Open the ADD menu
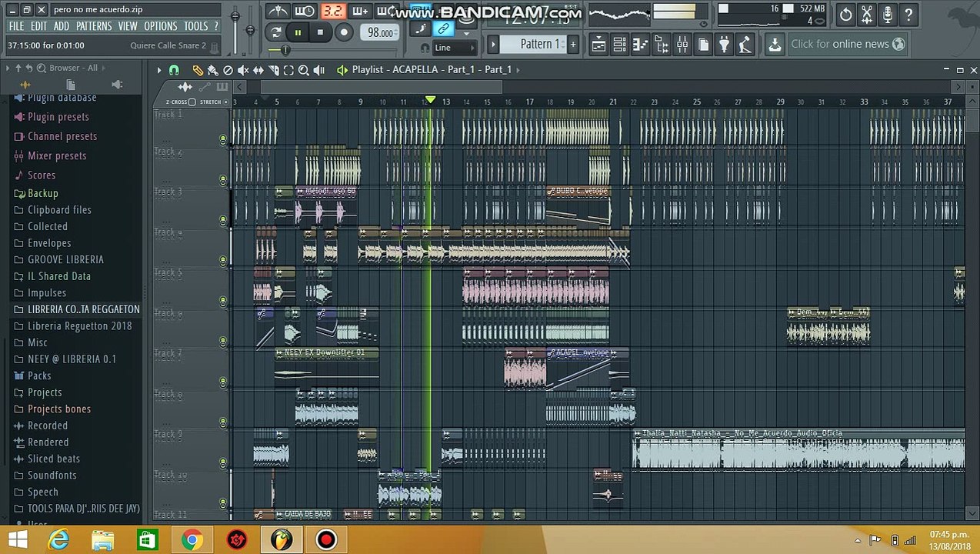The height and width of the screenshot is (554, 980). 62,26
